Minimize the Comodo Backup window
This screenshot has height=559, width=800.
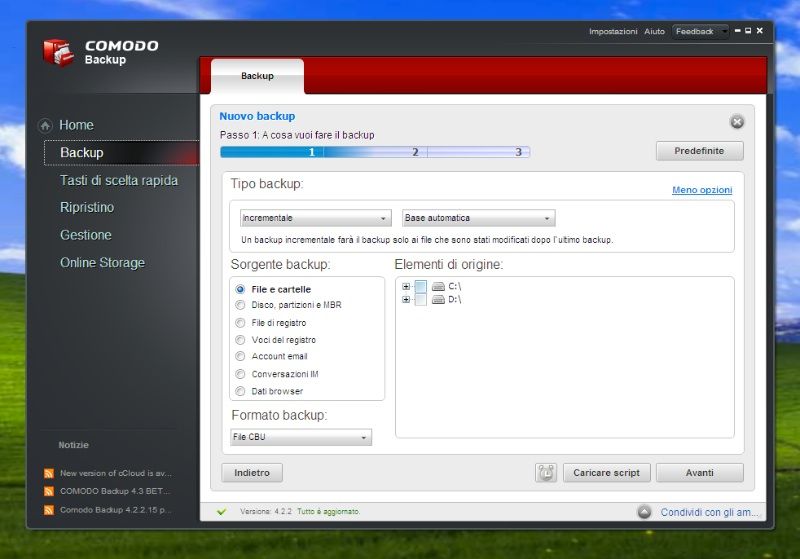click(737, 31)
